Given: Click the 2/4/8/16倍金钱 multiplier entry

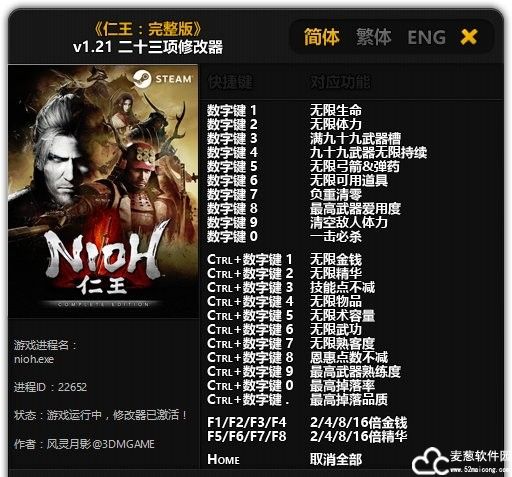Looking at the screenshot, I should click(359, 422).
